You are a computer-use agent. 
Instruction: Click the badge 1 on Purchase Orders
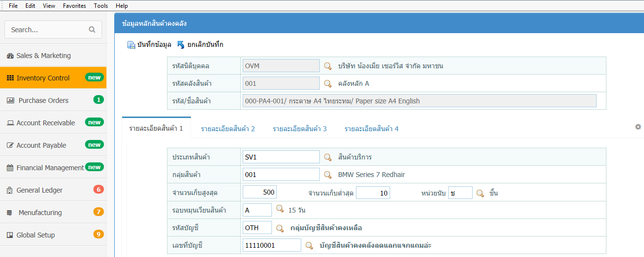coord(99,100)
